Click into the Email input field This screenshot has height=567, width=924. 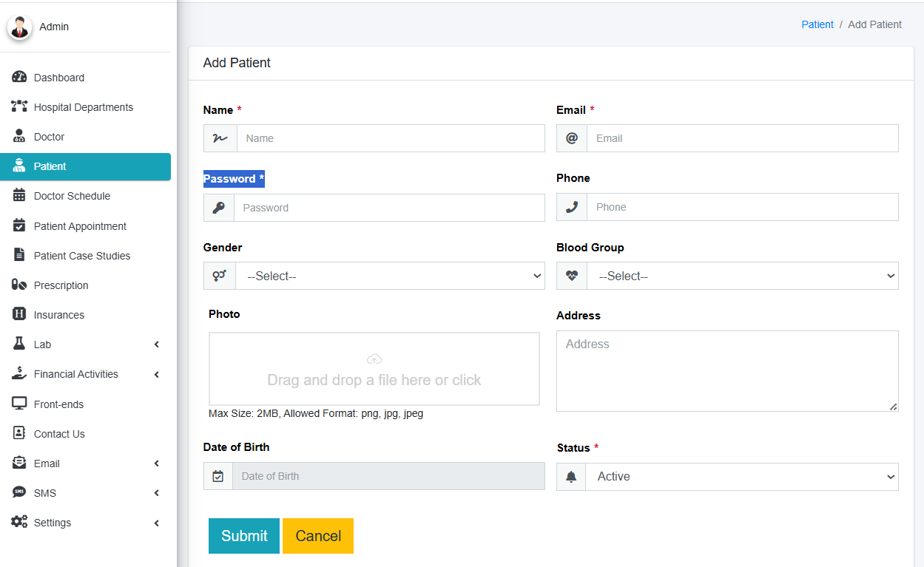point(742,138)
